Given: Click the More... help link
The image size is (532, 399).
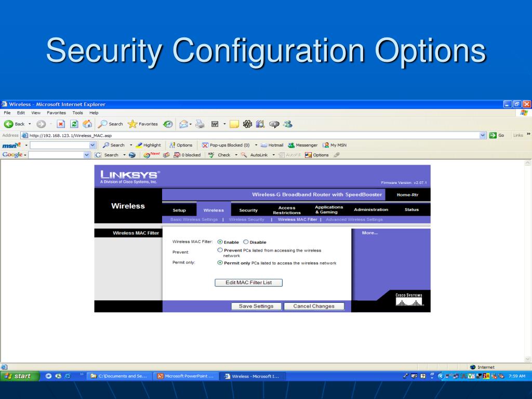Looking at the screenshot, I should click(x=370, y=233).
